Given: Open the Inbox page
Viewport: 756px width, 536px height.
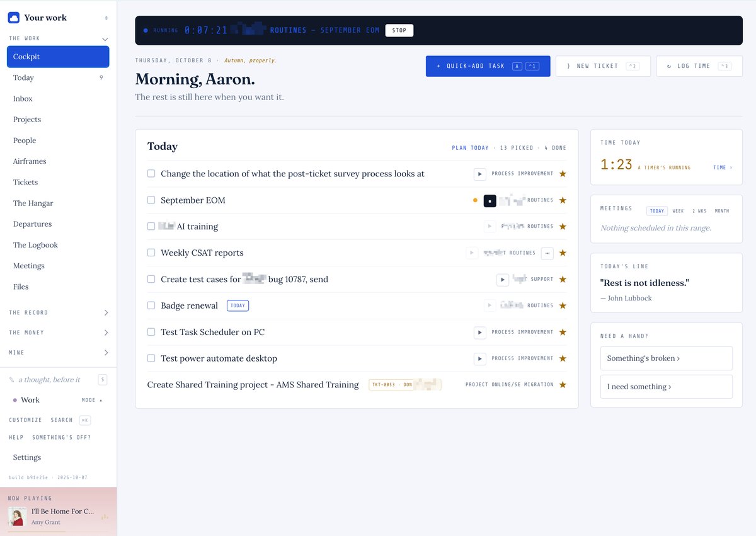Looking at the screenshot, I should coord(58,99).
